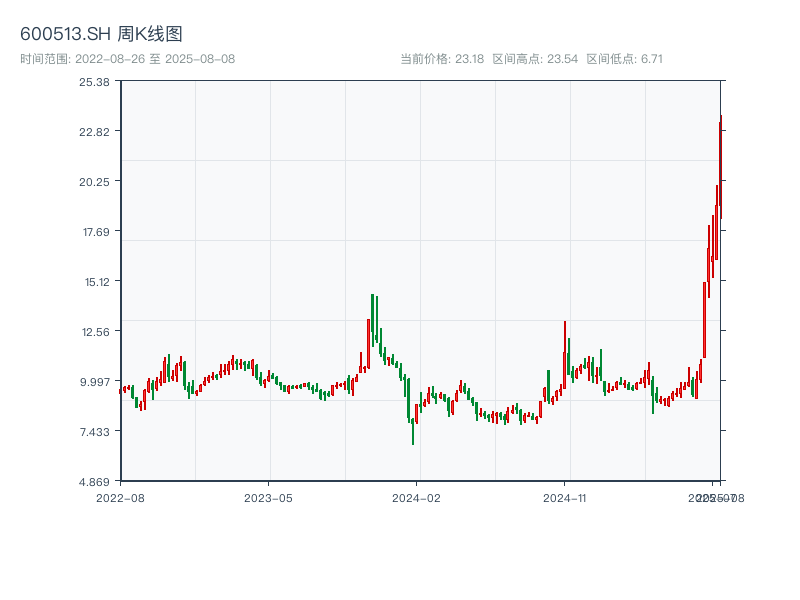Click y-axis label 22.82
800x600 pixels.
94,132
